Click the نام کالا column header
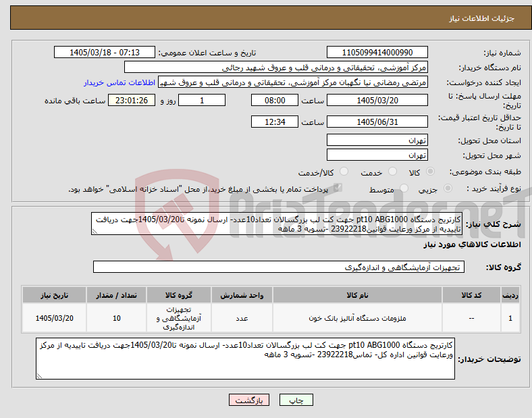The width and height of the screenshot is (532, 418). click(357, 295)
